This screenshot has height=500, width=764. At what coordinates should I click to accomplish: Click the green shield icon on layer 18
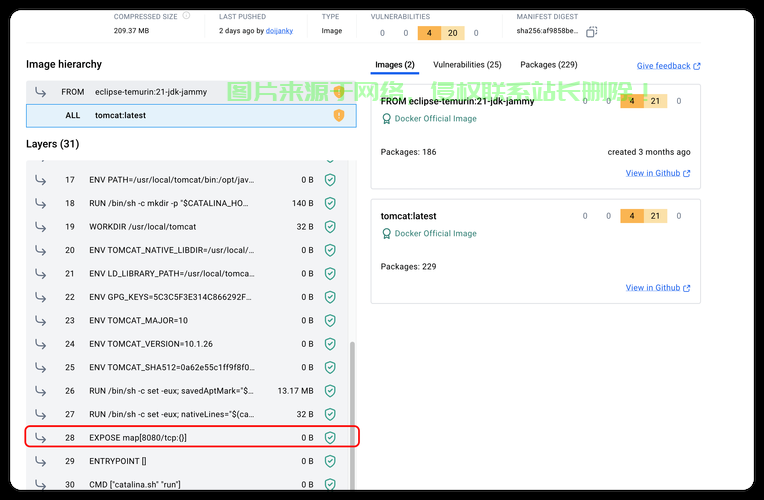click(x=329, y=203)
